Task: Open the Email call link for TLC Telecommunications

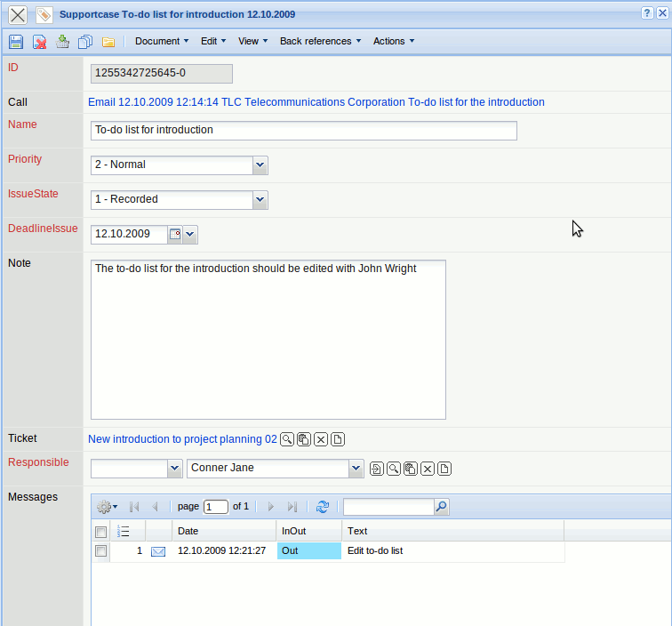Action: point(316,102)
